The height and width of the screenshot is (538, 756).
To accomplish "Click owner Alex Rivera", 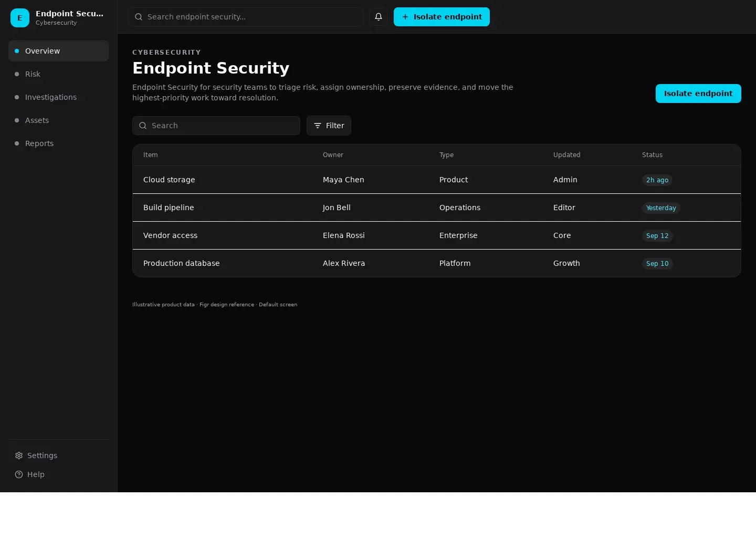I will [x=344, y=263].
